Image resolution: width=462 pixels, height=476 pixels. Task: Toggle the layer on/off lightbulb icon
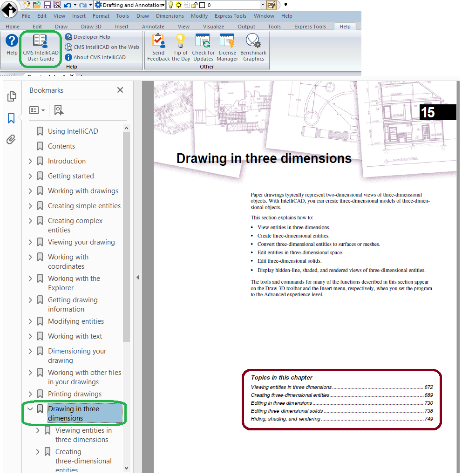170,5
